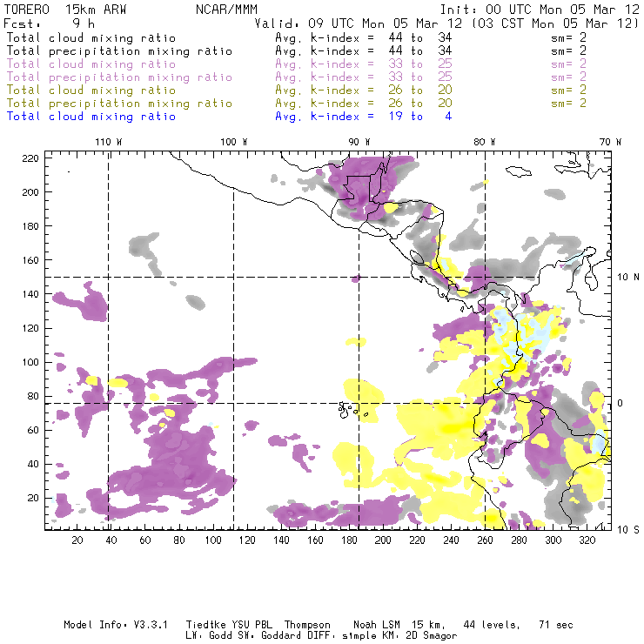Click '71 sec' in the footer
Image resolution: width=644 pixels, height=644 pixels.
(x=556, y=625)
